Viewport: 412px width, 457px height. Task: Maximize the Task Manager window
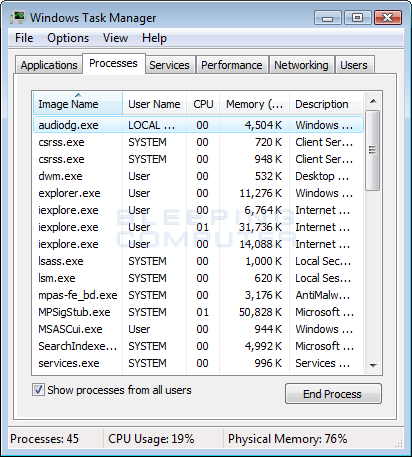(x=358, y=18)
